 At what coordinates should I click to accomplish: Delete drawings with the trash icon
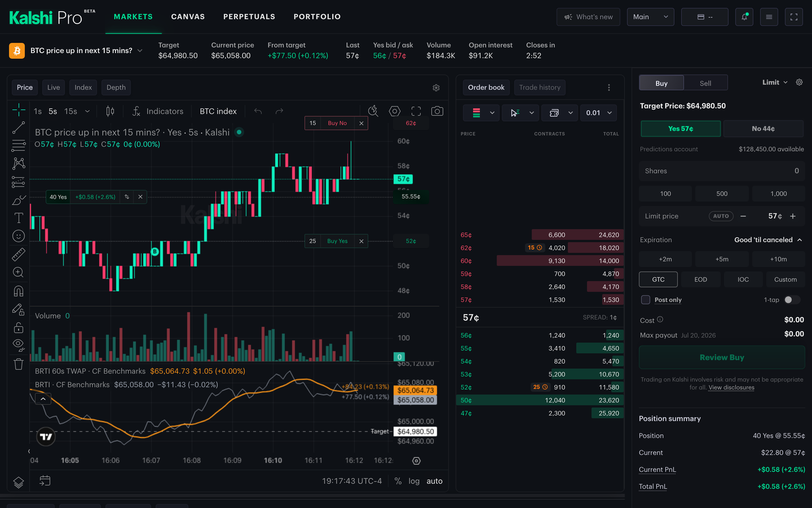tap(19, 364)
